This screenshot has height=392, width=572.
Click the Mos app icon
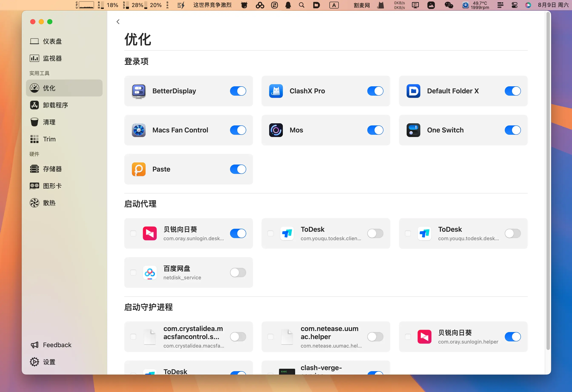276,130
